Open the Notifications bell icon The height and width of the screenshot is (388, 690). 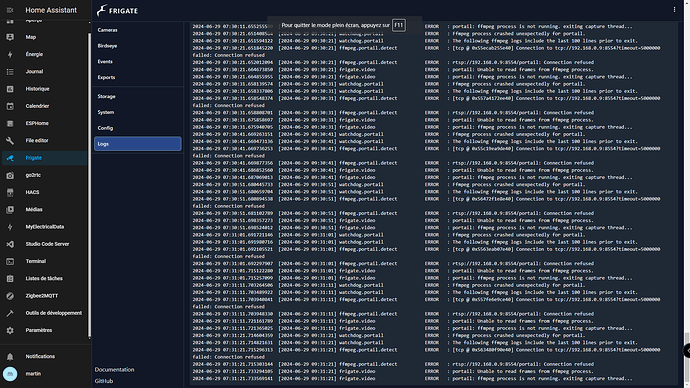10,357
